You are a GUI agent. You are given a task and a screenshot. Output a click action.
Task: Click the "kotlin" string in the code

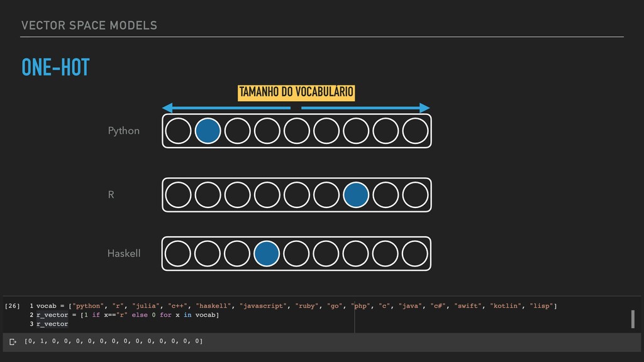point(506,306)
